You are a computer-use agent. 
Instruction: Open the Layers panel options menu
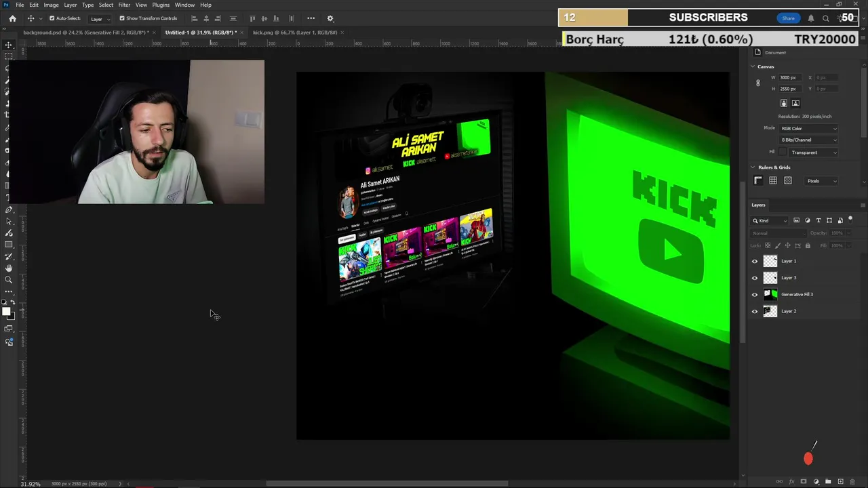[863, 205]
